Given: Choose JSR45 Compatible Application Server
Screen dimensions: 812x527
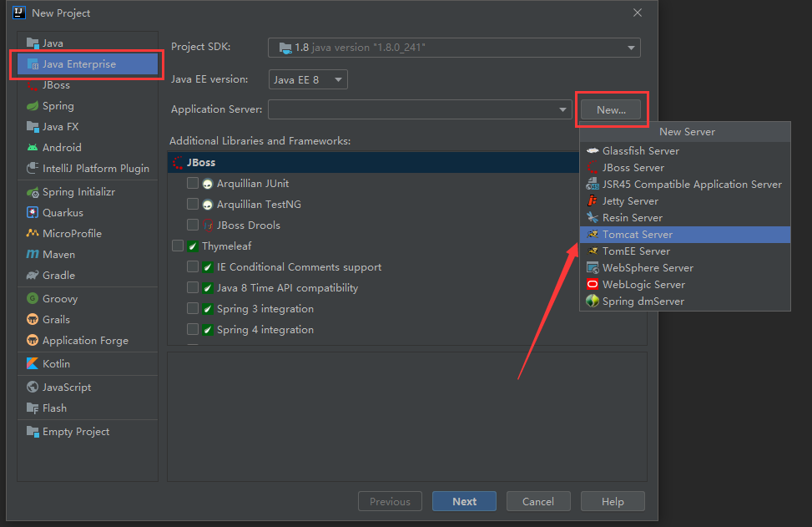Looking at the screenshot, I should (685, 185).
